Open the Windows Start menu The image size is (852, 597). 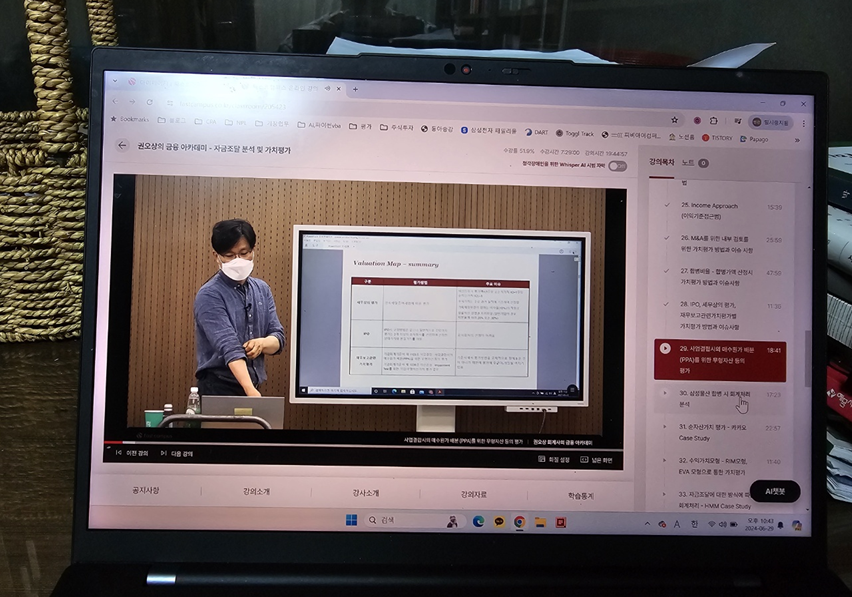(x=351, y=520)
